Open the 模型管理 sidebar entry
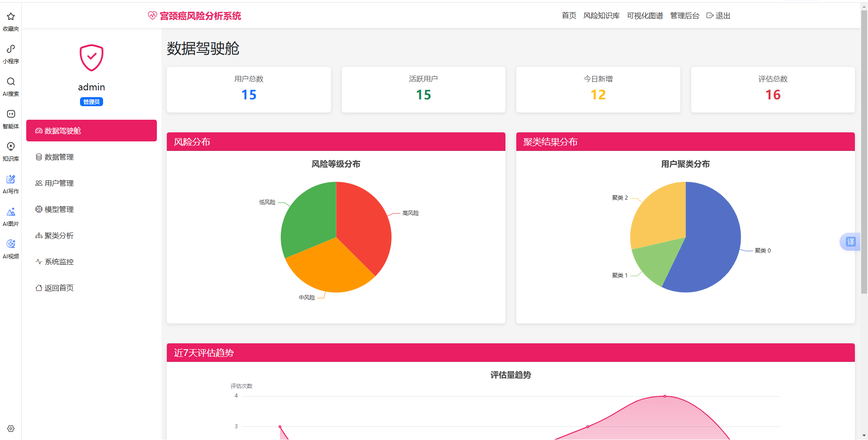 (91, 209)
